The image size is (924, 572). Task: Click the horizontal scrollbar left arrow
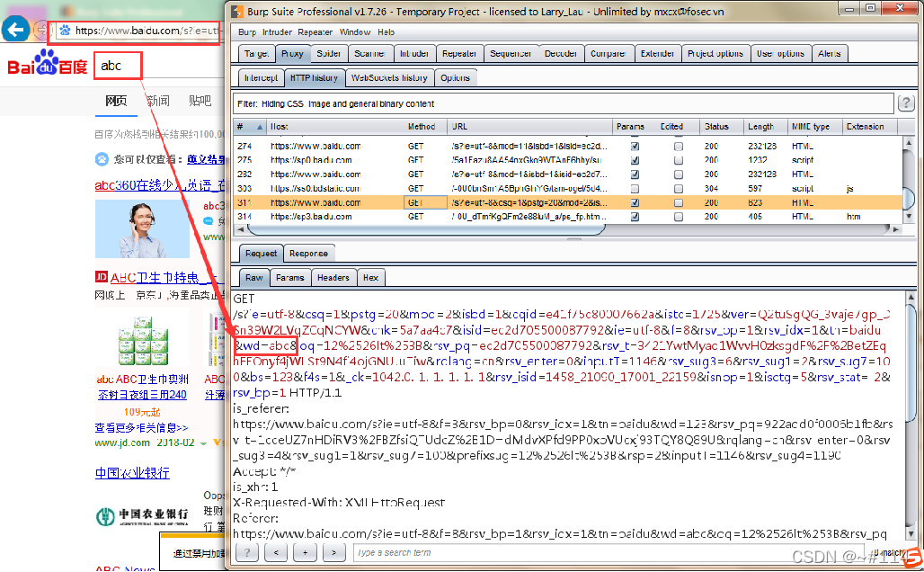pos(240,229)
